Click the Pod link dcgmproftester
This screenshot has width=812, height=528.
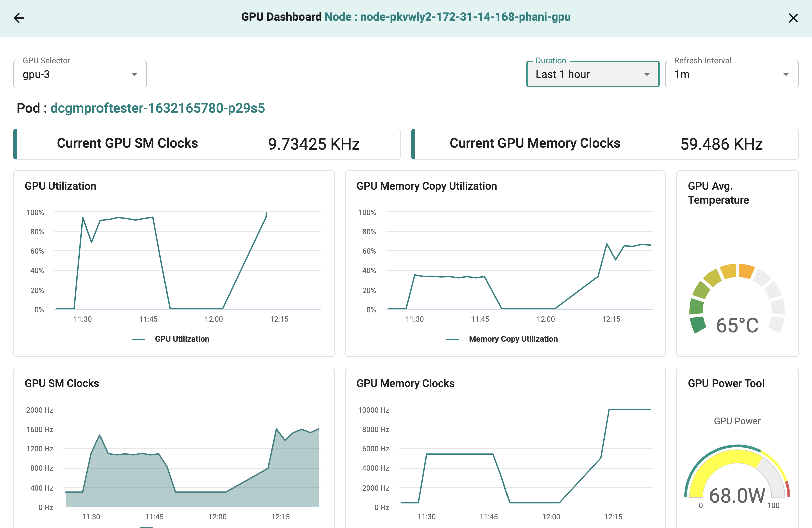[158, 108]
